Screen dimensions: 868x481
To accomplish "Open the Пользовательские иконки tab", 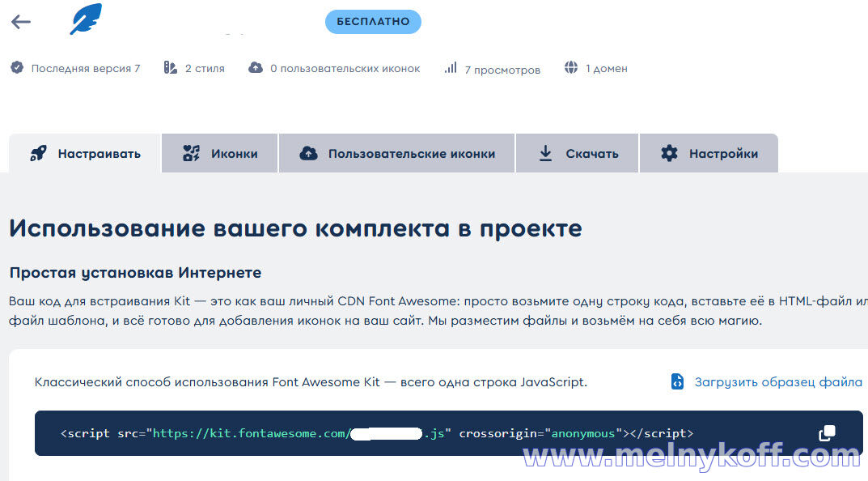I will pyautogui.click(x=397, y=154).
